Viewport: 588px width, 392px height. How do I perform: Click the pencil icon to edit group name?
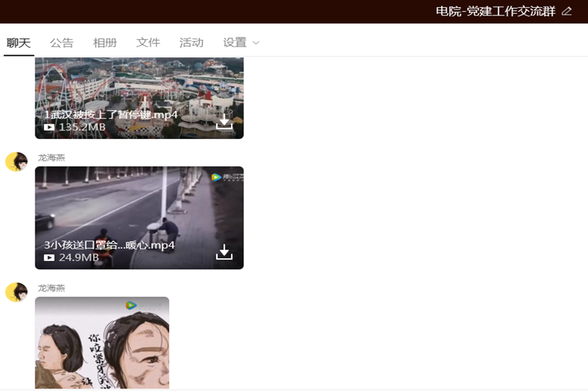coord(566,11)
